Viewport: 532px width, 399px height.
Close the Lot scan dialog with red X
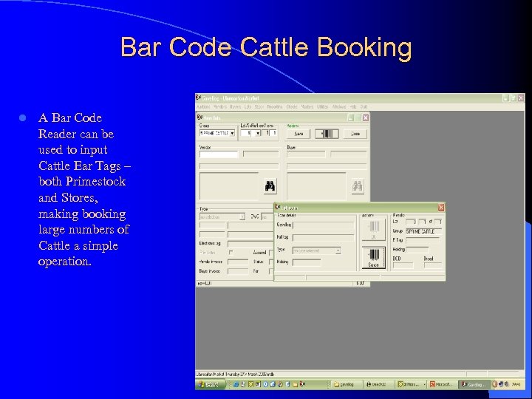click(441, 208)
